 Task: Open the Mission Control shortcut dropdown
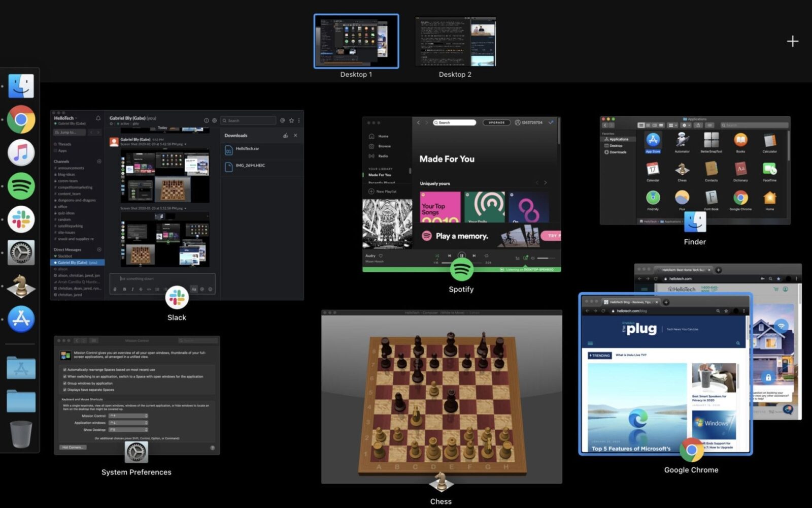(128, 416)
